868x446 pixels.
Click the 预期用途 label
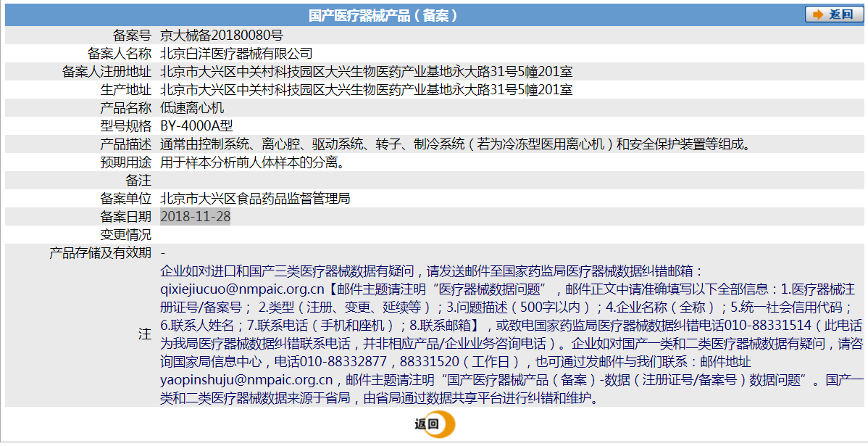(x=125, y=162)
